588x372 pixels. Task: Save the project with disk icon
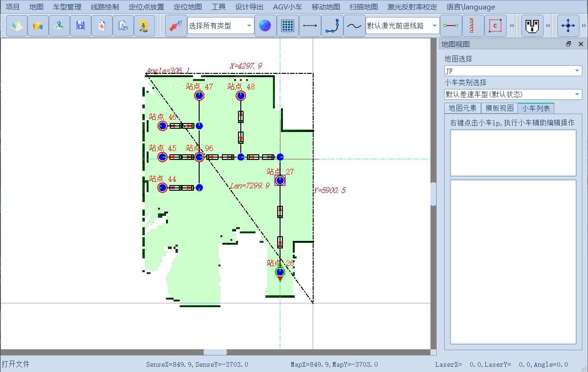coord(80,26)
